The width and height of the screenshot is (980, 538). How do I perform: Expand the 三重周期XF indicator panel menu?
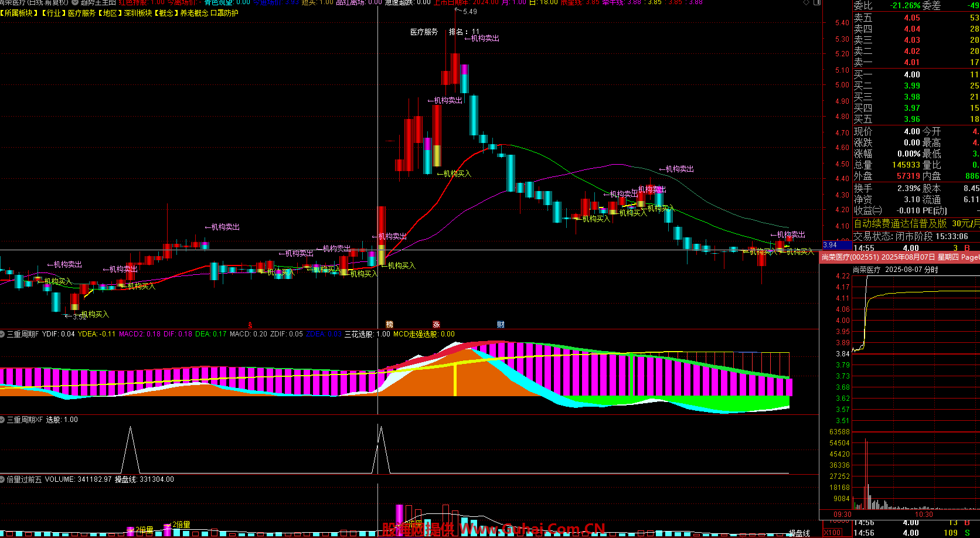pyautogui.click(x=3, y=420)
